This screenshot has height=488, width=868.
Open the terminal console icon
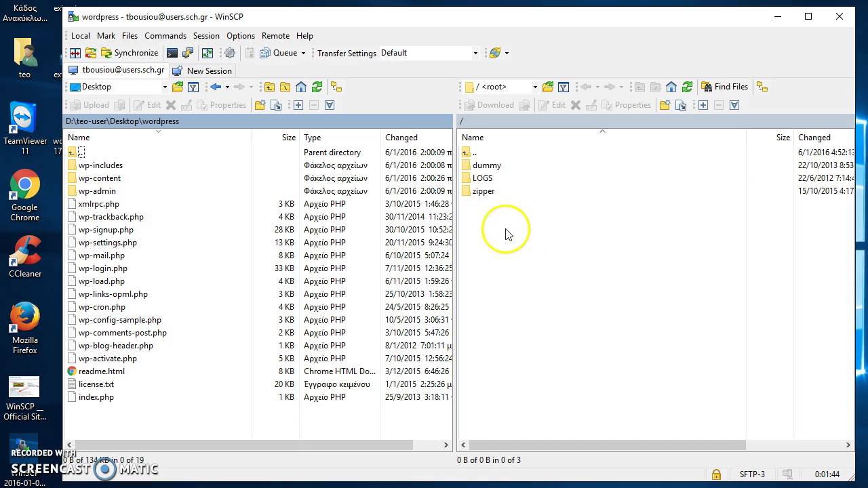pyautogui.click(x=172, y=53)
